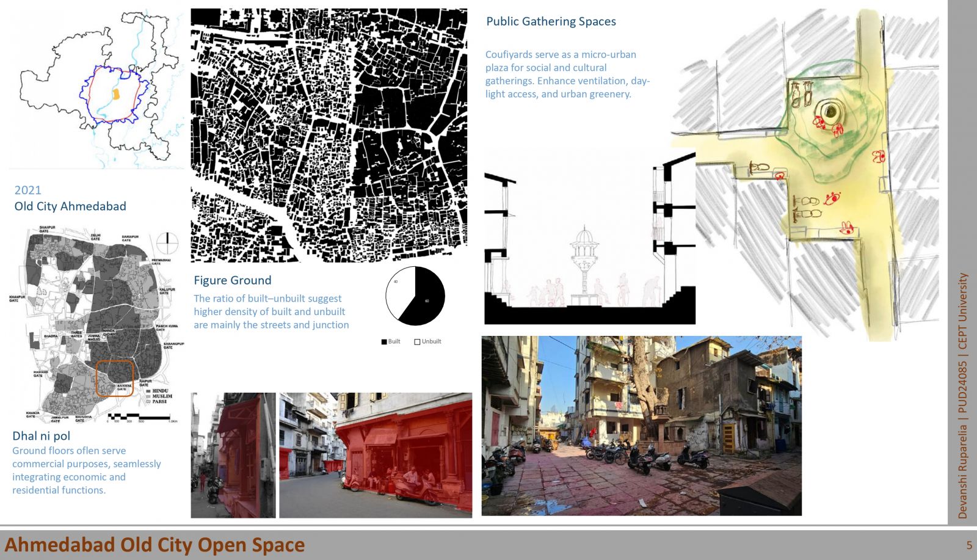Select the wide street photo with red shopfront
The image size is (977, 560).
pyautogui.click(x=376, y=455)
